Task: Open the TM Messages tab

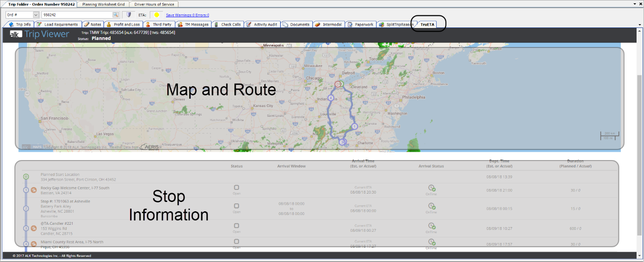Action: coord(193,24)
